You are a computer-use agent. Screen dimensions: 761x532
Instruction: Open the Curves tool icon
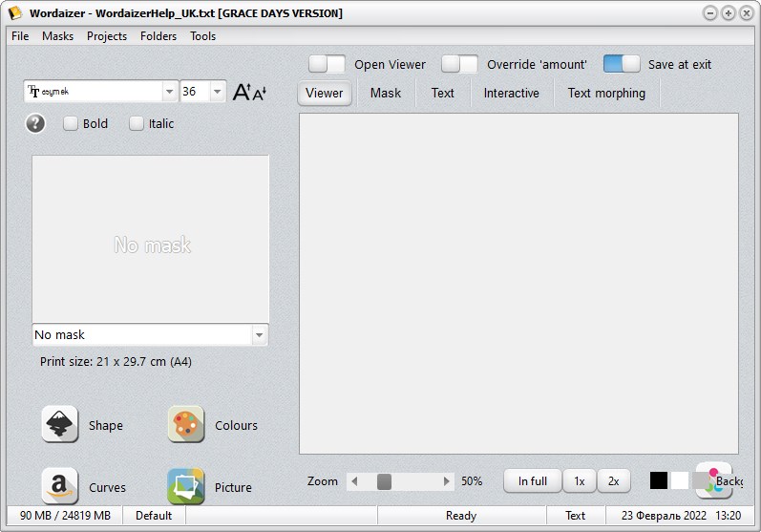pos(60,486)
